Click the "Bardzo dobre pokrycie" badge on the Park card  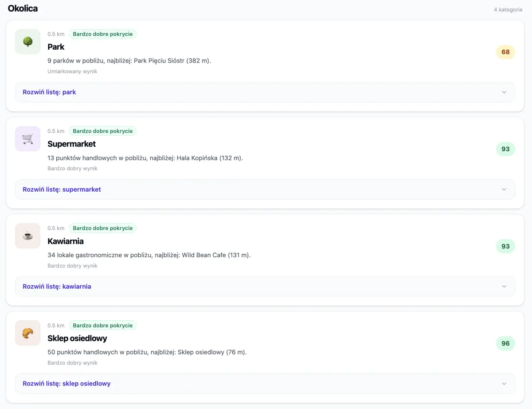click(103, 34)
